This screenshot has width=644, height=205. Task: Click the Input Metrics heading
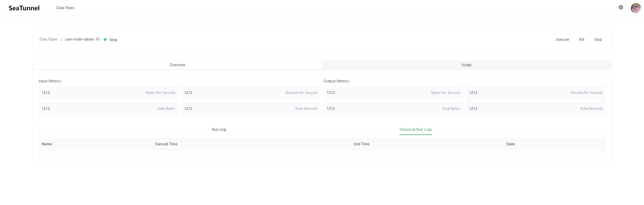tap(50, 81)
